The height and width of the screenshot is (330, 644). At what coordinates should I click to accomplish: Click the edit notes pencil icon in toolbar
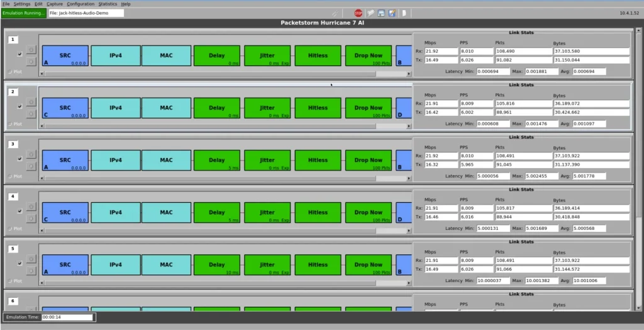[x=392, y=13]
